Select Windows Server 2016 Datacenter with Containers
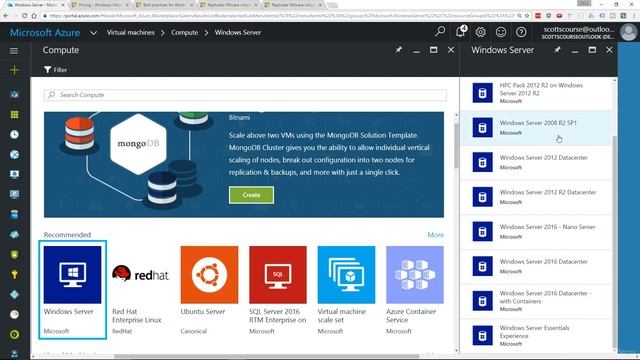The height and width of the screenshot is (360, 640). point(536,301)
